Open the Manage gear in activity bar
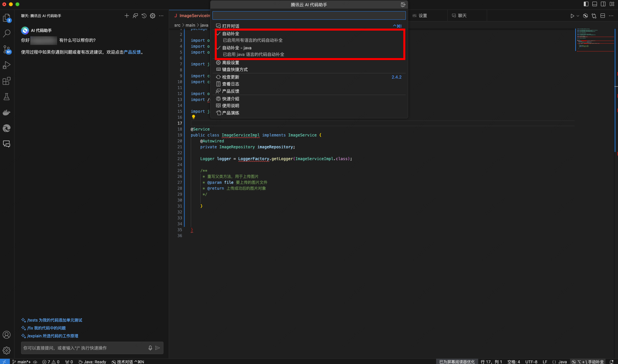This screenshot has height=364, width=618. coord(7,351)
